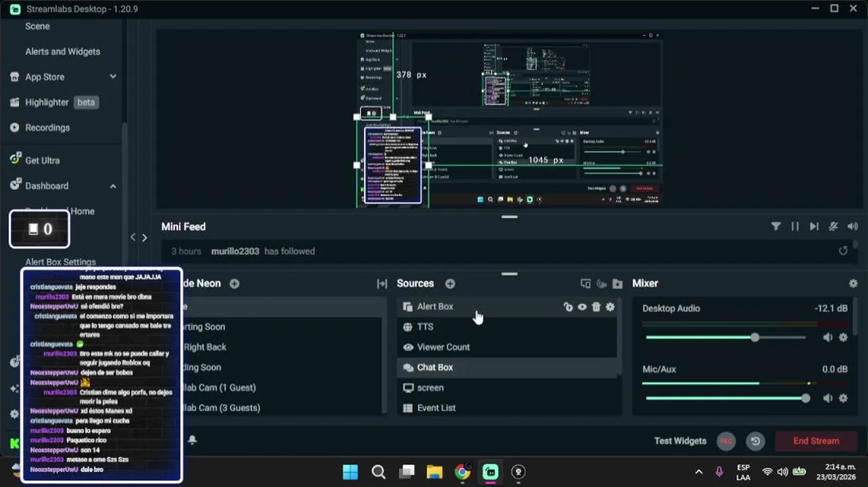Hide the Alert Box source
Screen dimensions: 868x487
pyautogui.click(x=582, y=306)
